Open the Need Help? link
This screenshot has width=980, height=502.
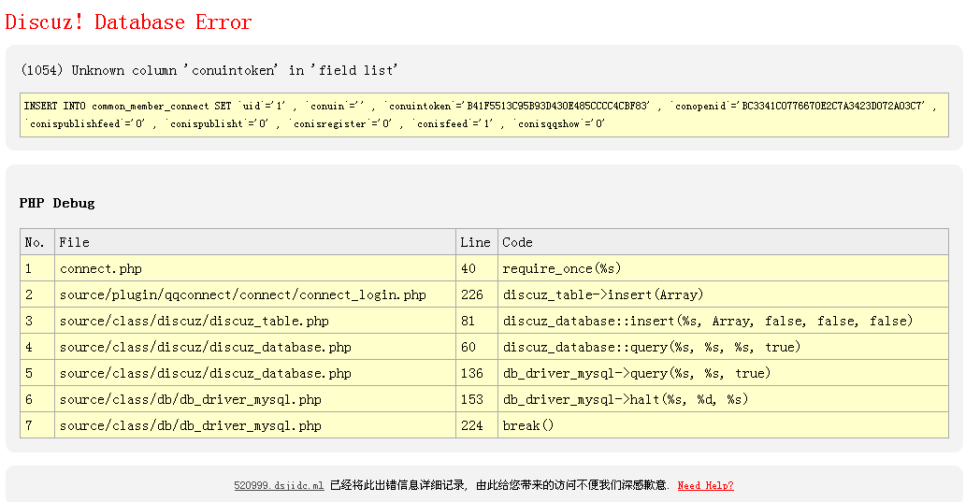(705, 486)
